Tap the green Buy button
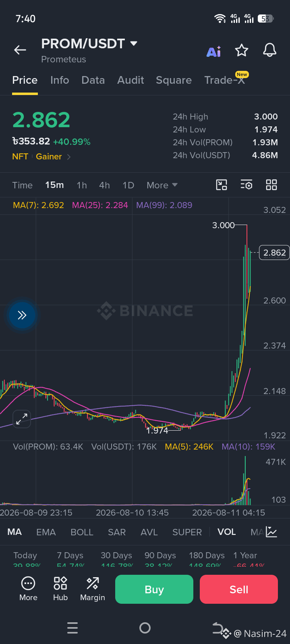Viewport: 290px width, 644px height. [x=154, y=589]
